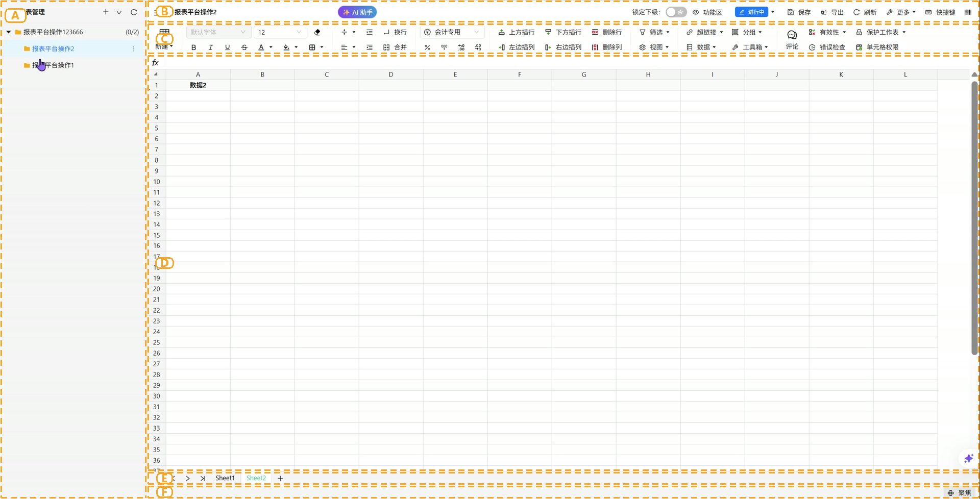The height and width of the screenshot is (499, 980).
Task: Click the 保存 save button
Action: tap(799, 12)
